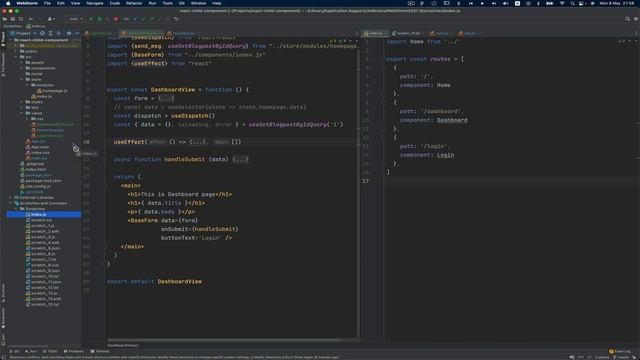Open the Project view selector dropdown
The height and width of the screenshot is (360, 640).
click(24, 33)
